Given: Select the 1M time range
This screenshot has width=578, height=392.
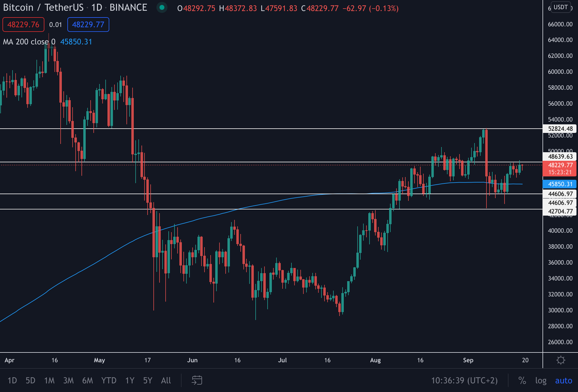Looking at the screenshot, I should pyautogui.click(x=49, y=380).
